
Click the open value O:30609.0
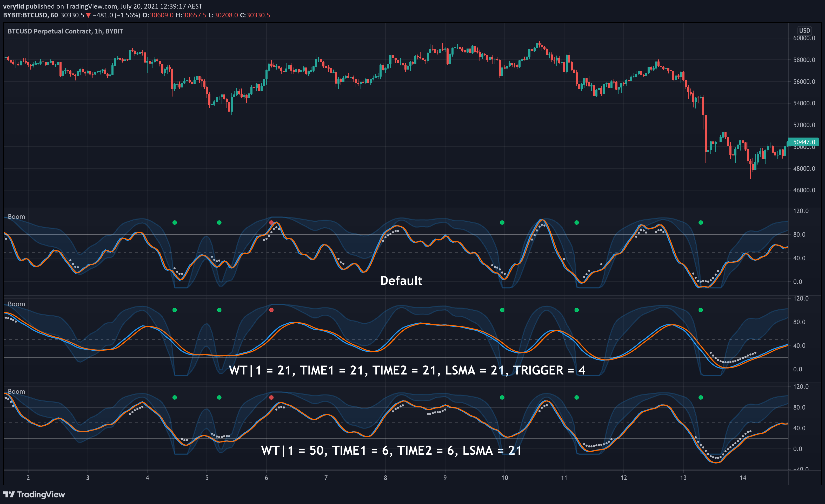click(x=158, y=15)
